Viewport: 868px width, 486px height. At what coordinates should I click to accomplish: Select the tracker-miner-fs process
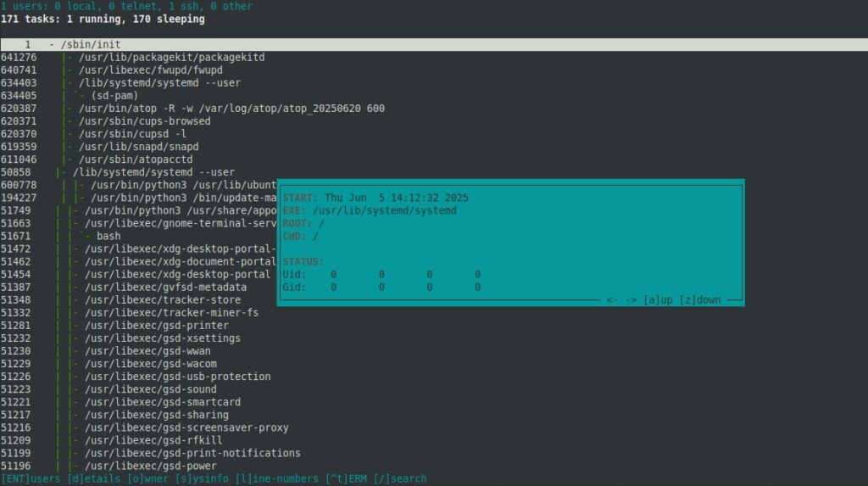(171, 312)
